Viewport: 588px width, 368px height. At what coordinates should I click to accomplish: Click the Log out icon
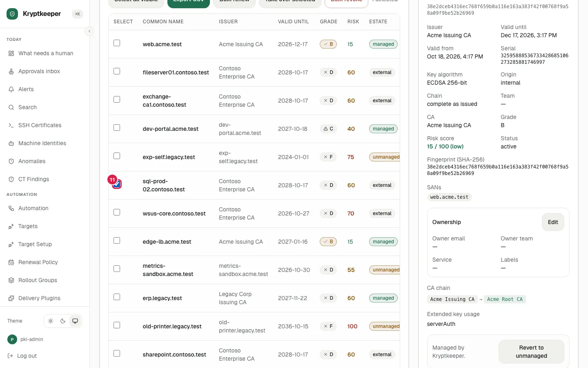pos(11,356)
